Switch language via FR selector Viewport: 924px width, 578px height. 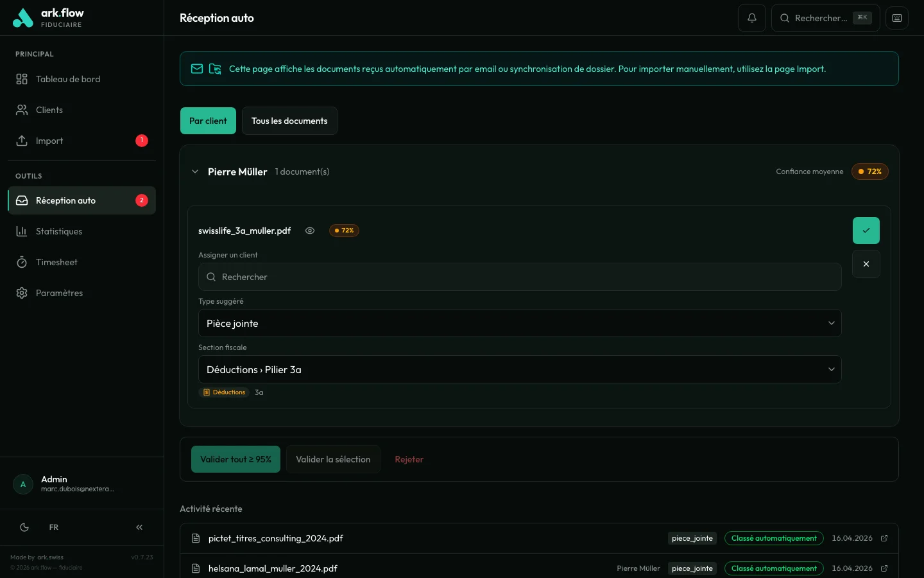(54, 527)
